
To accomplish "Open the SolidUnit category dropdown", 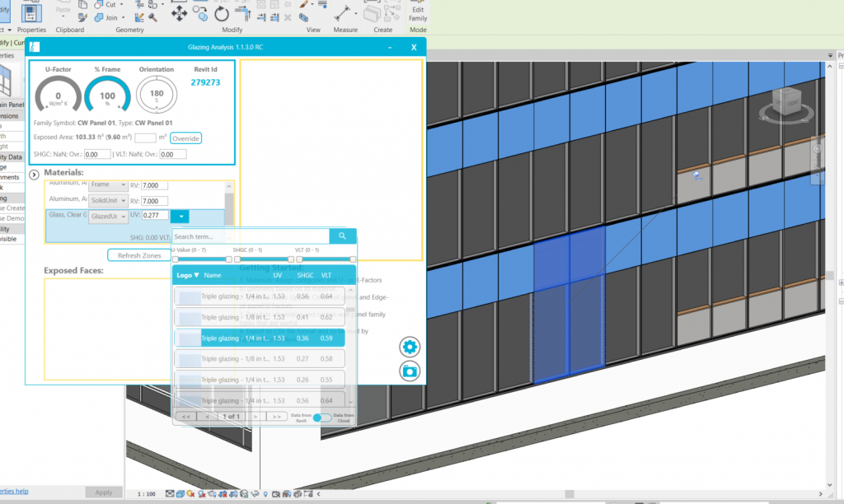I will pos(108,201).
